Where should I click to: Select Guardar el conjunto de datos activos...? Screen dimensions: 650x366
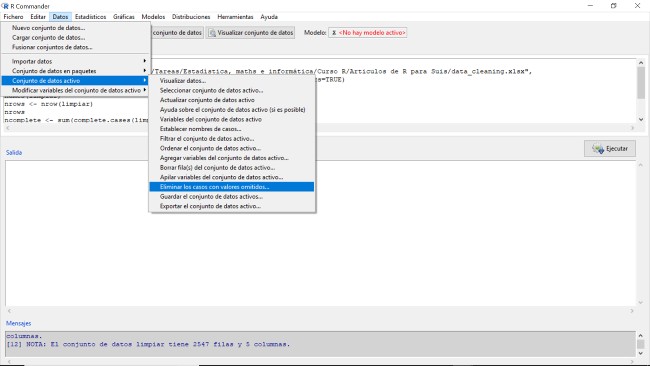tap(232, 196)
